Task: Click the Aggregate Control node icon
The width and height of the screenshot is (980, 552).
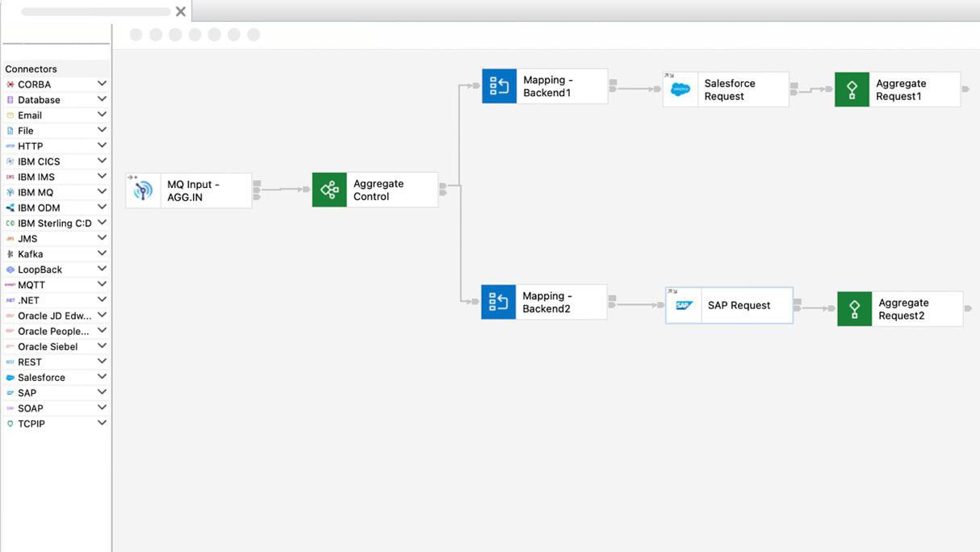Action: point(329,189)
